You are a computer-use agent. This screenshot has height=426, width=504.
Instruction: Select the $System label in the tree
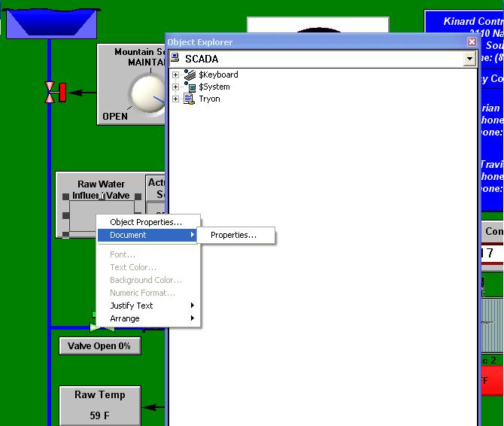214,87
